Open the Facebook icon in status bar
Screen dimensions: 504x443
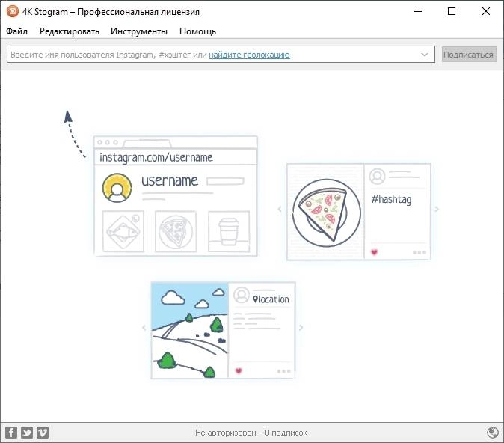[11, 433]
